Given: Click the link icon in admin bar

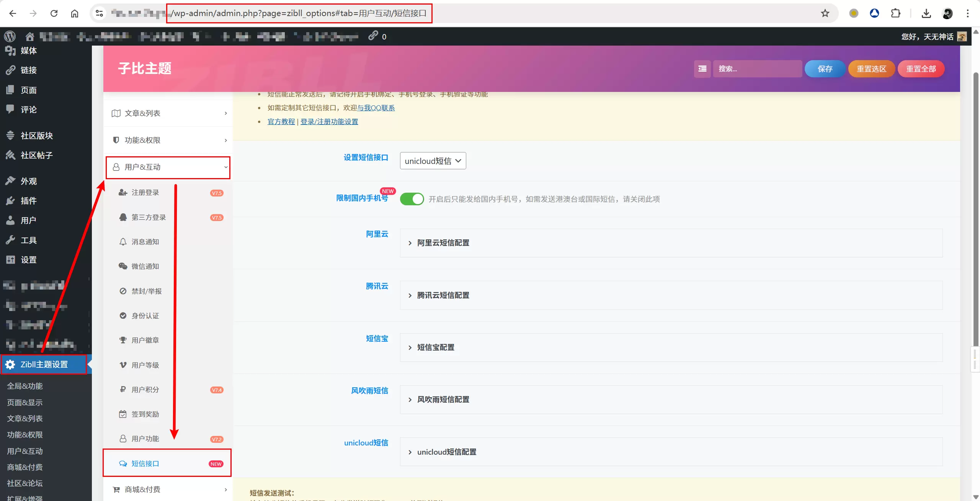Looking at the screenshot, I should point(373,36).
